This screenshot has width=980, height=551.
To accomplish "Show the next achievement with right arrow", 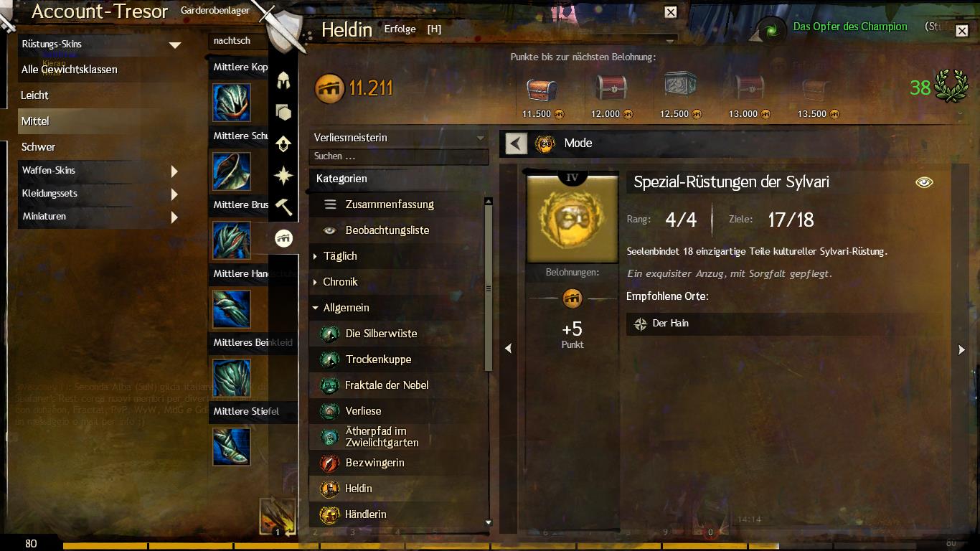I will click(962, 349).
